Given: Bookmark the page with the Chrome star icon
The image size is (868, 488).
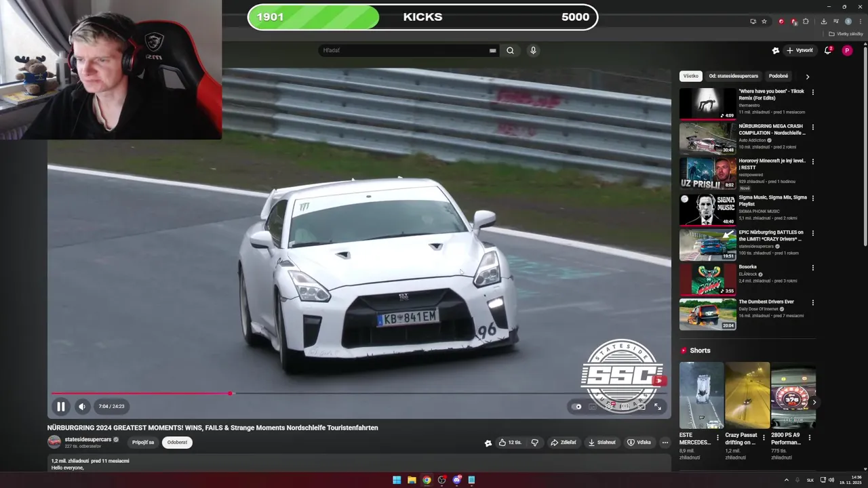Looking at the screenshot, I should 764,21.
